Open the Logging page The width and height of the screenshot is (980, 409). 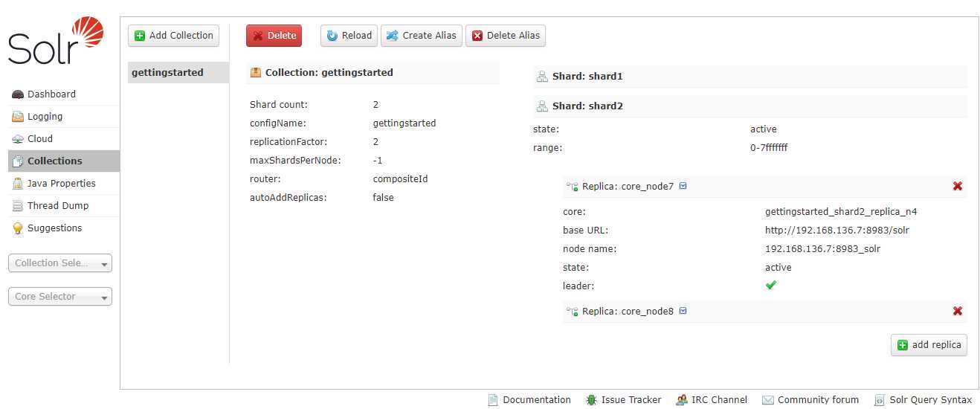tap(63, 117)
